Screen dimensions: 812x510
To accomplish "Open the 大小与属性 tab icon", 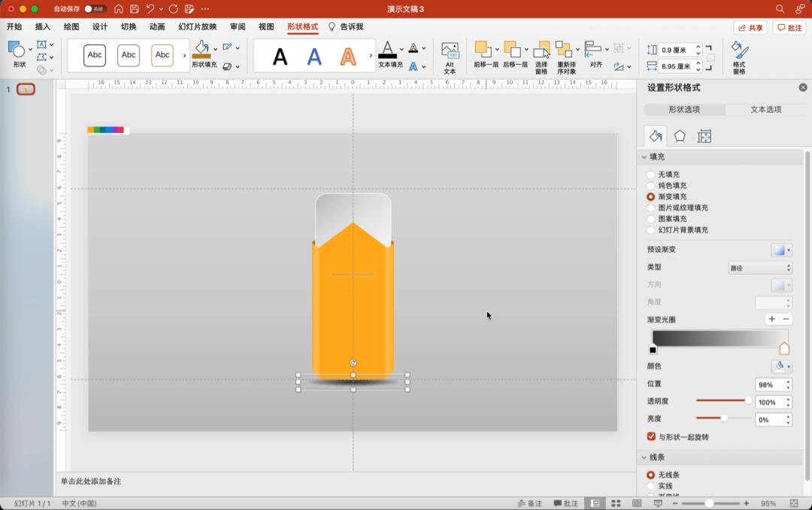I will point(704,136).
